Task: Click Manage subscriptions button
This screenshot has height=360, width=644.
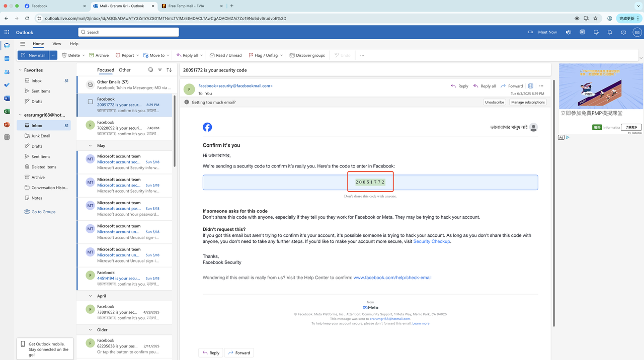Action: click(x=528, y=102)
